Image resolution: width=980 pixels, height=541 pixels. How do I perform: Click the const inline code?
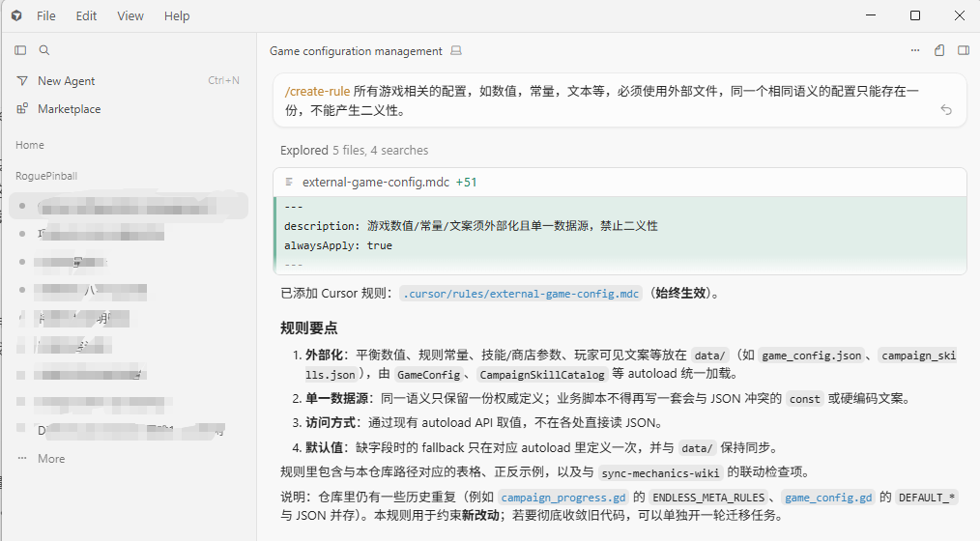(x=804, y=399)
